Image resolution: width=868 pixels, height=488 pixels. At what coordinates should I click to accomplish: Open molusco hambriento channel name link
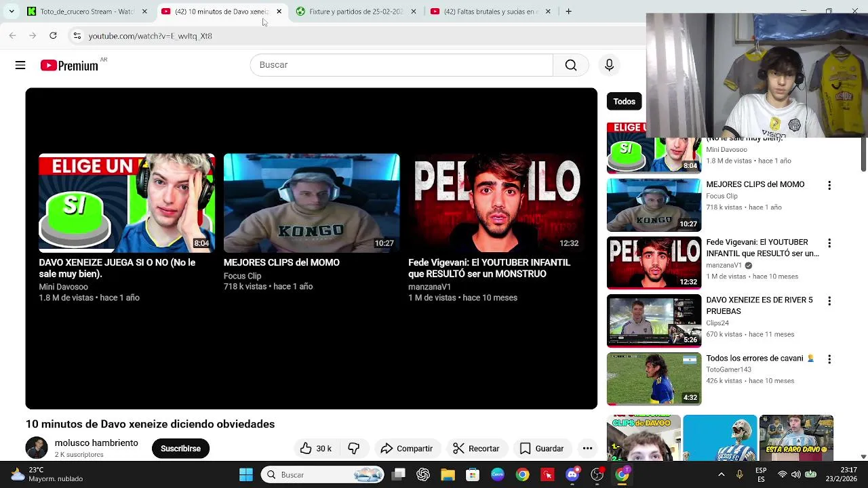tap(96, 443)
